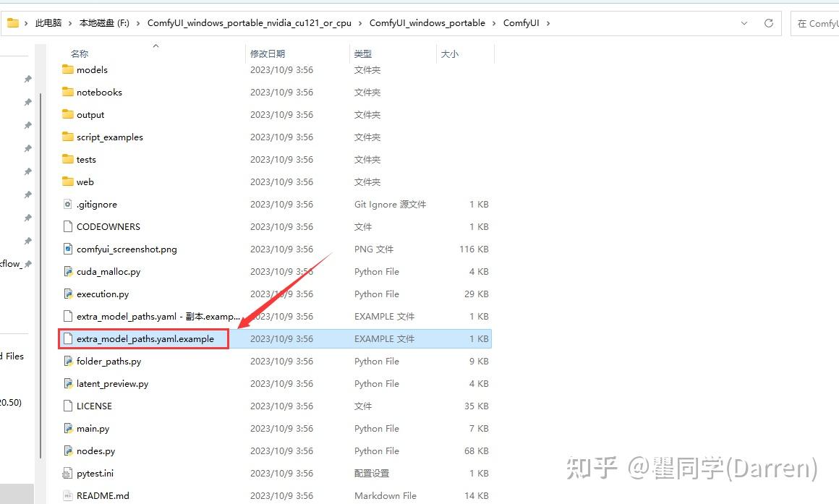Sort by the 修改日期 column header

(268, 54)
